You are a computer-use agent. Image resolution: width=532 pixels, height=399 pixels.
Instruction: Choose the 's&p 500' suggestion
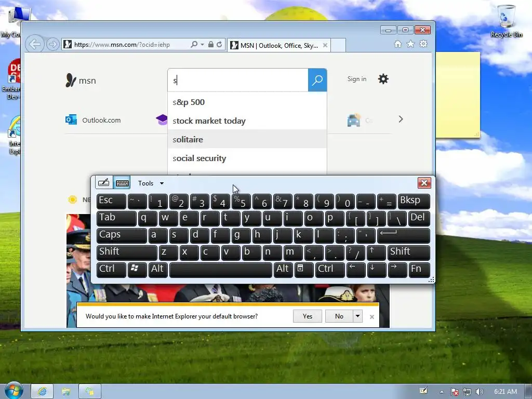click(x=247, y=102)
